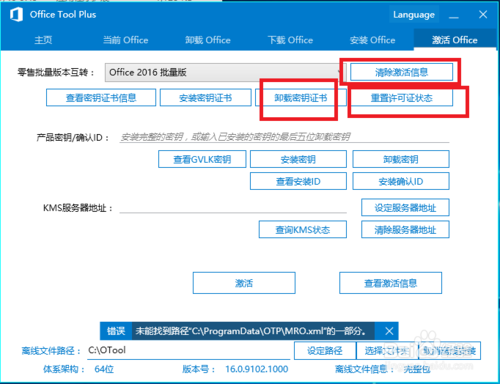Screen dimensions: 500x384
Task: Click the 卸载密钥 button
Action: [401, 159]
